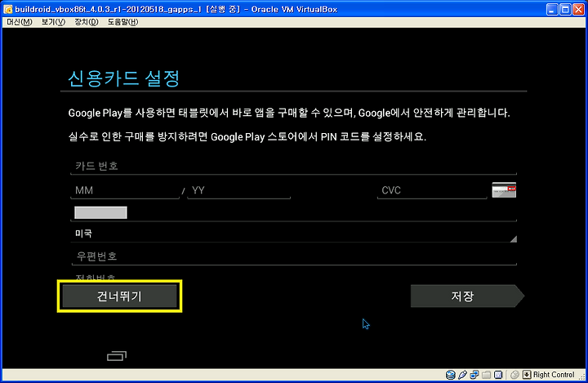Focus the CVC security code field
Screen dimensions: 588x383
click(432, 190)
